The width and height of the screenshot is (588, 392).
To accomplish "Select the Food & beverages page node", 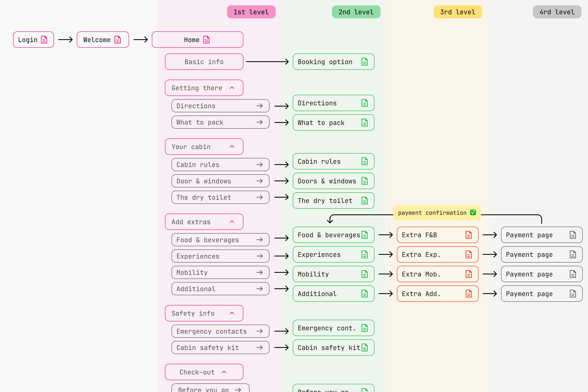I will [333, 235].
